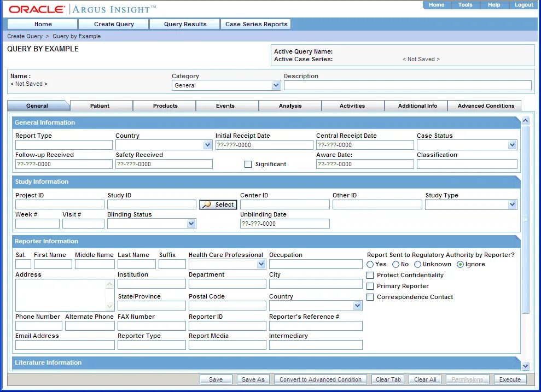Click the Save button

click(216, 379)
